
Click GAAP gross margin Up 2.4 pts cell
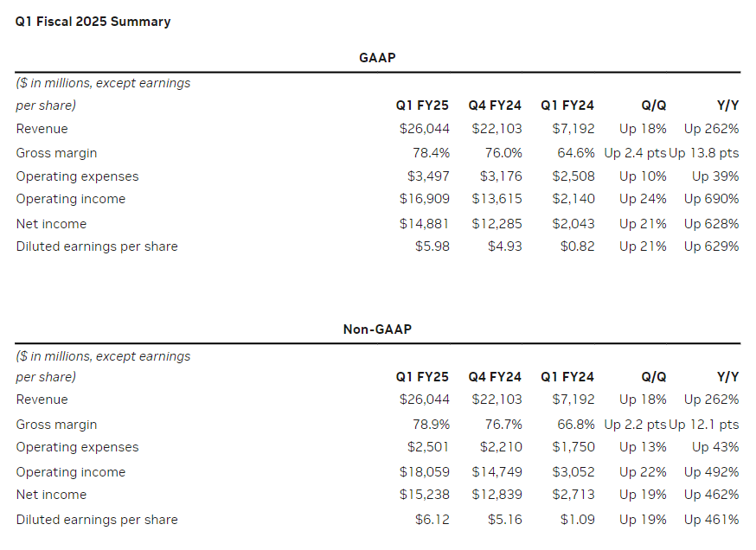[x=635, y=153]
